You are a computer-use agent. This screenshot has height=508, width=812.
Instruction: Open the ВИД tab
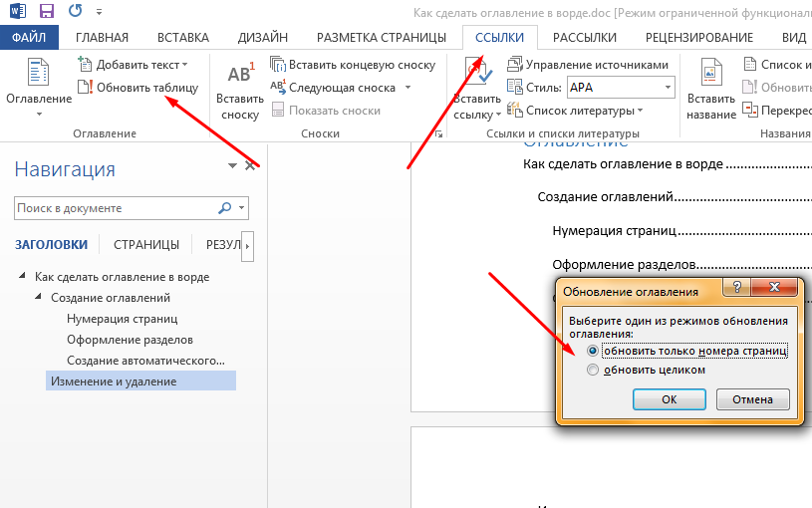point(794,37)
